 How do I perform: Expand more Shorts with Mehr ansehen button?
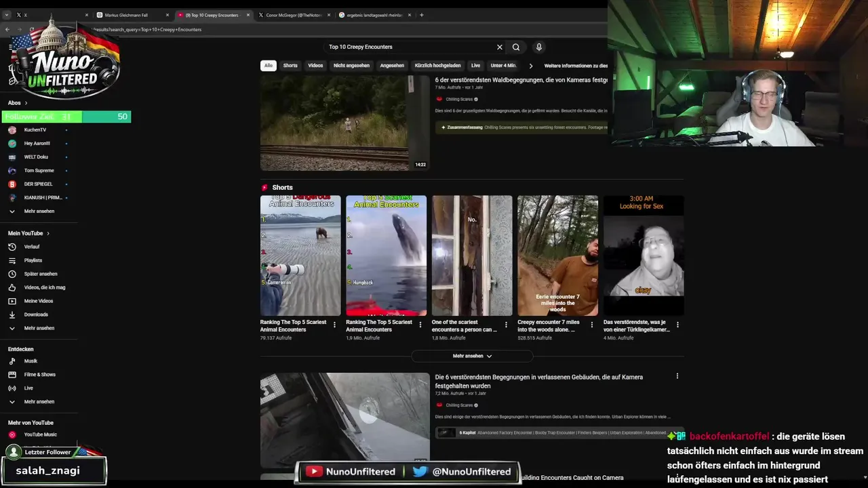tap(472, 356)
